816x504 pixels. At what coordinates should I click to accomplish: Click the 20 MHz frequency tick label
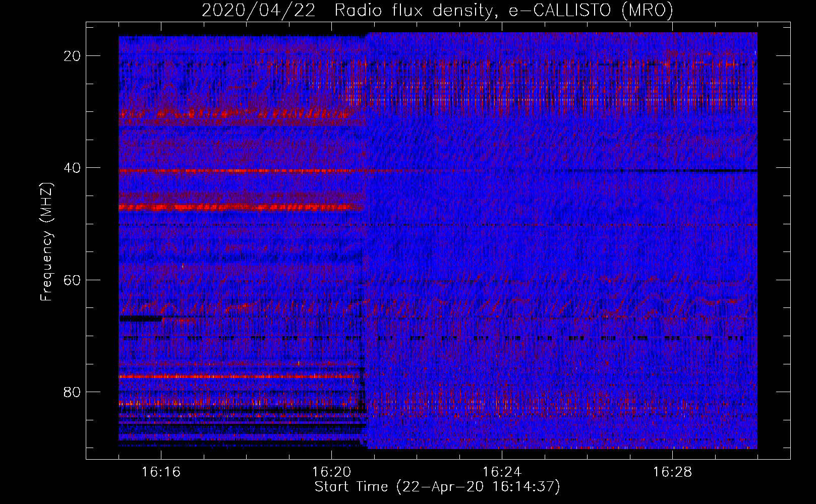coord(72,56)
